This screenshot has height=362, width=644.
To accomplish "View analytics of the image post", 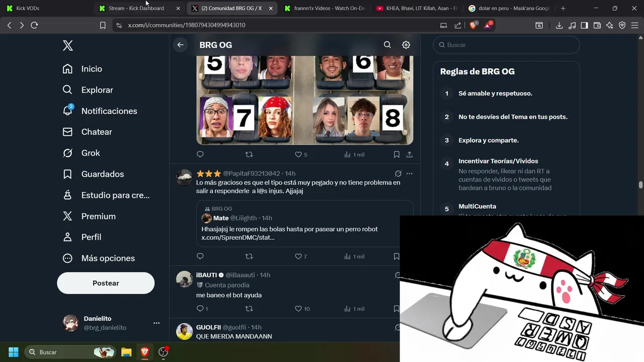I will [354, 154].
